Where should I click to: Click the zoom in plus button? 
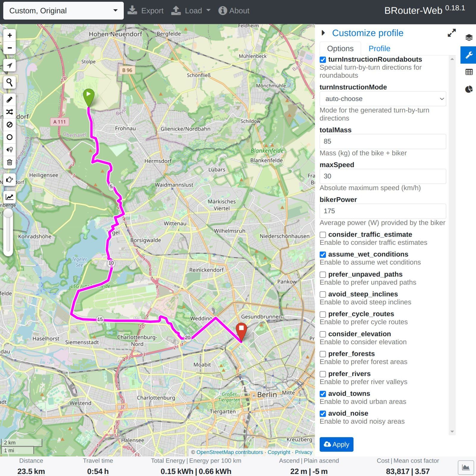pos(10,35)
